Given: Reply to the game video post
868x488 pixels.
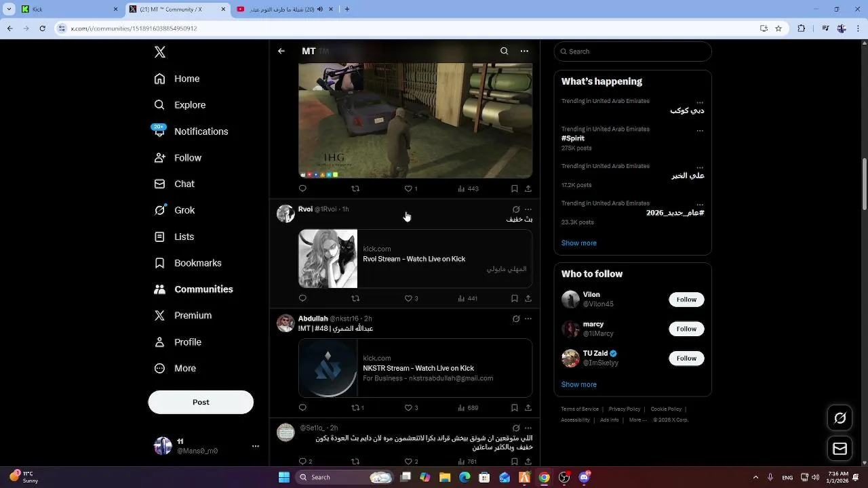Looking at the screenshot, I should (x=302, y=189).
